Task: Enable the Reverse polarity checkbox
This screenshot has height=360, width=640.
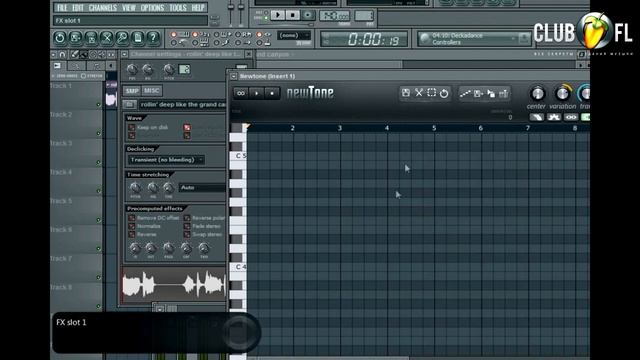Action: coord(187,218)
